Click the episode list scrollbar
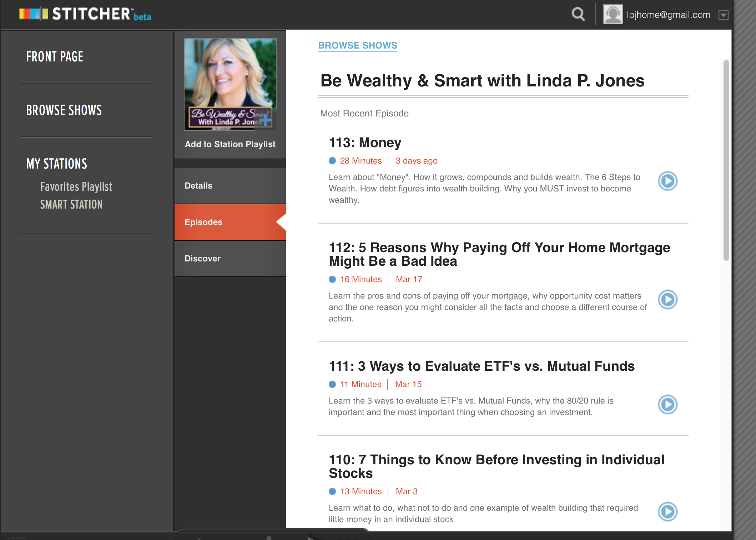Screen dimensions: 756x540 tap(726, 160)
